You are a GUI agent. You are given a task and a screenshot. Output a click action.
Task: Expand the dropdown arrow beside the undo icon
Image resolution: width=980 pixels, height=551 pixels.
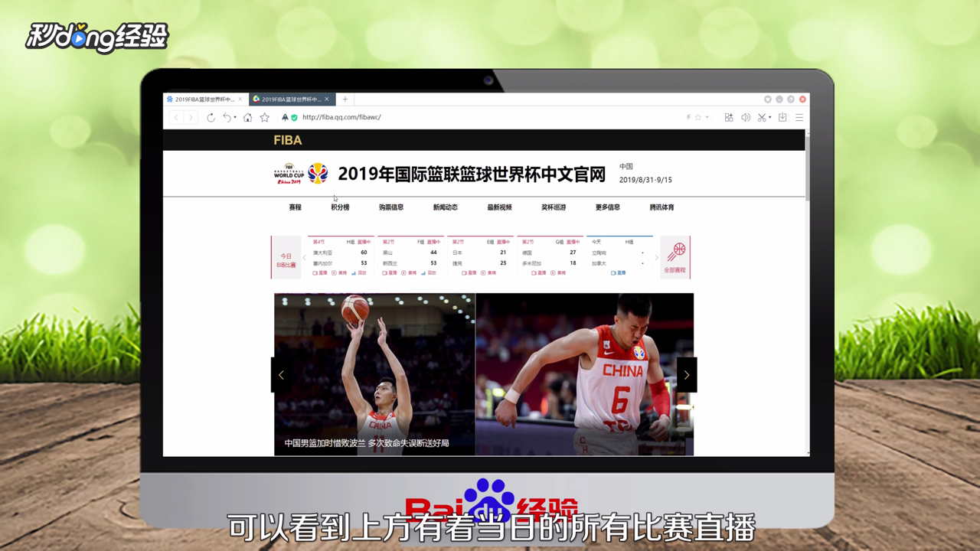tap(234, 118)
